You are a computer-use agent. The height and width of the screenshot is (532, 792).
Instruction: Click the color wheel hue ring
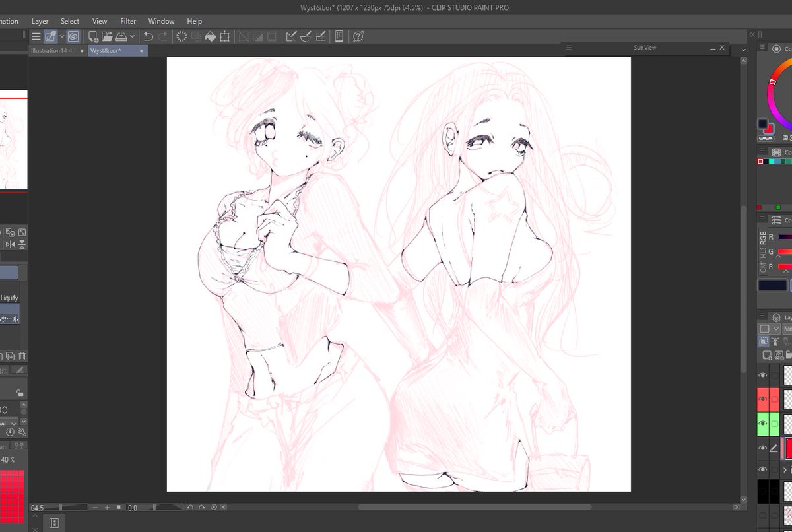point(771,104)
